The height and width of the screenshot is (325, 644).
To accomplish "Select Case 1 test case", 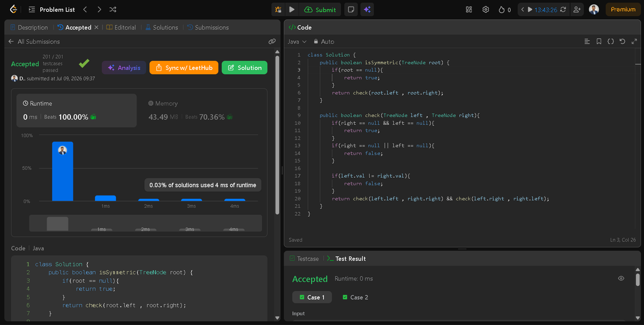I will coord(312,297).
